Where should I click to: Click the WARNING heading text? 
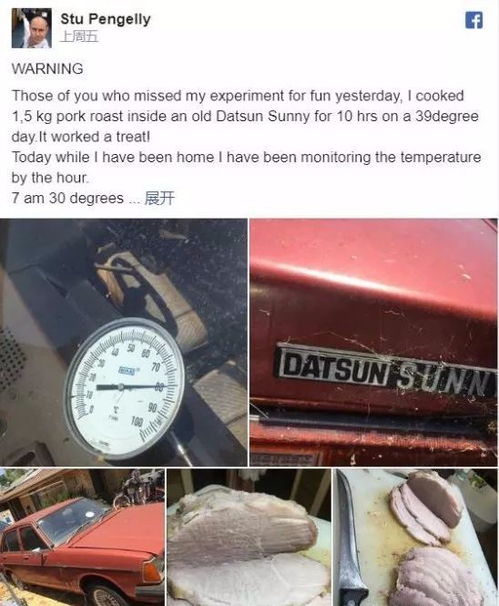click(47, 69)
